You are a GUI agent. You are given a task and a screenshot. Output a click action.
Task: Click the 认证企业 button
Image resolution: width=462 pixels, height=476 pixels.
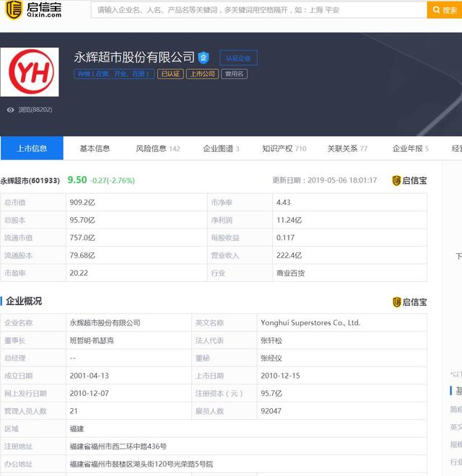point(238,58)
